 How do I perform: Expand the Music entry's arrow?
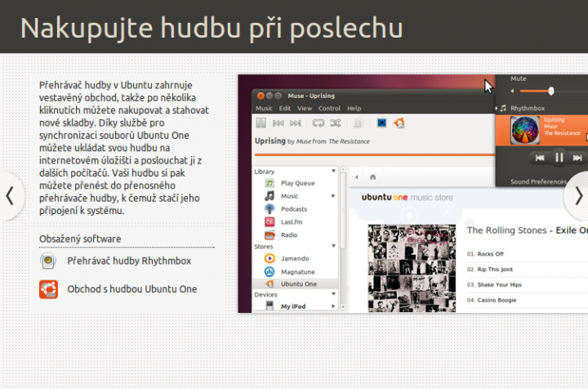pyautogui.click(x=333, y=196)
